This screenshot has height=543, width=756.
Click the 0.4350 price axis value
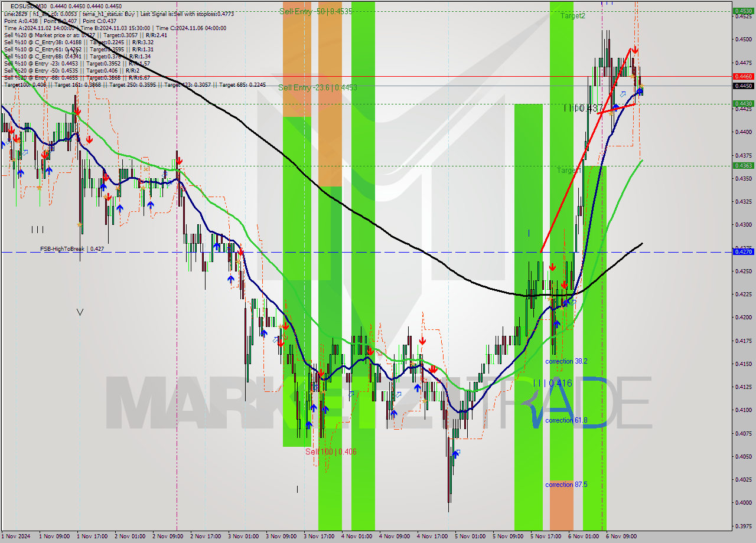click(744, 178)
